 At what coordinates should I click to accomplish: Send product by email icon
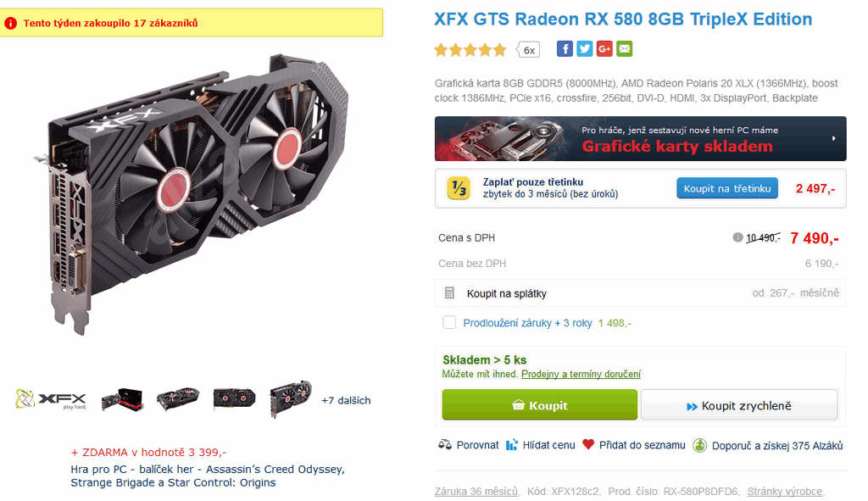pos(625,49)
